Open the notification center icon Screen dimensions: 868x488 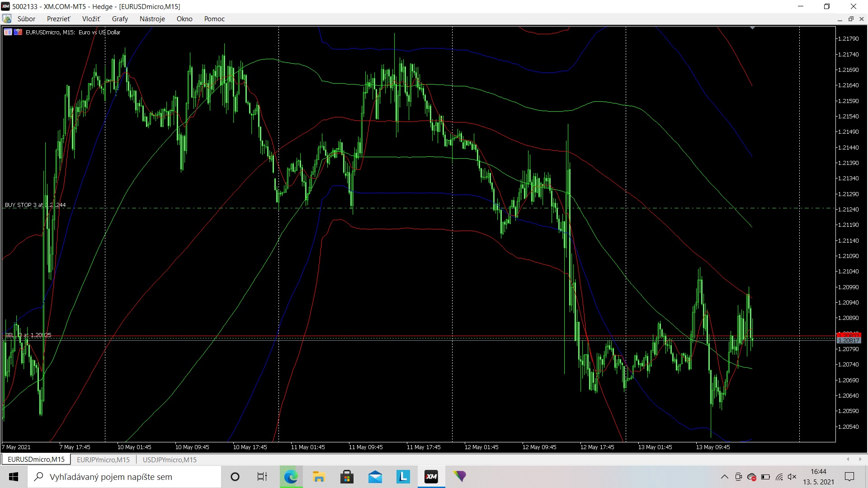click(x=849, y=477)
